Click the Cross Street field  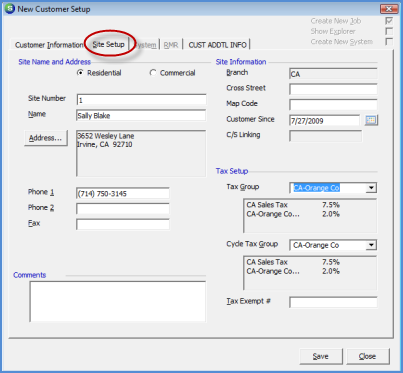[333, 89]
